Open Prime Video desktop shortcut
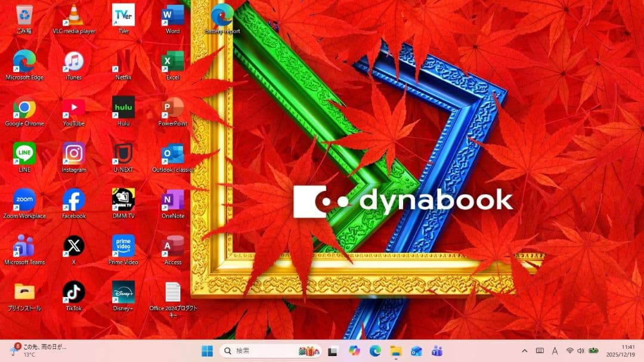Image resolution: width=644 pixels, height=362 pixels. click(123, 250)
